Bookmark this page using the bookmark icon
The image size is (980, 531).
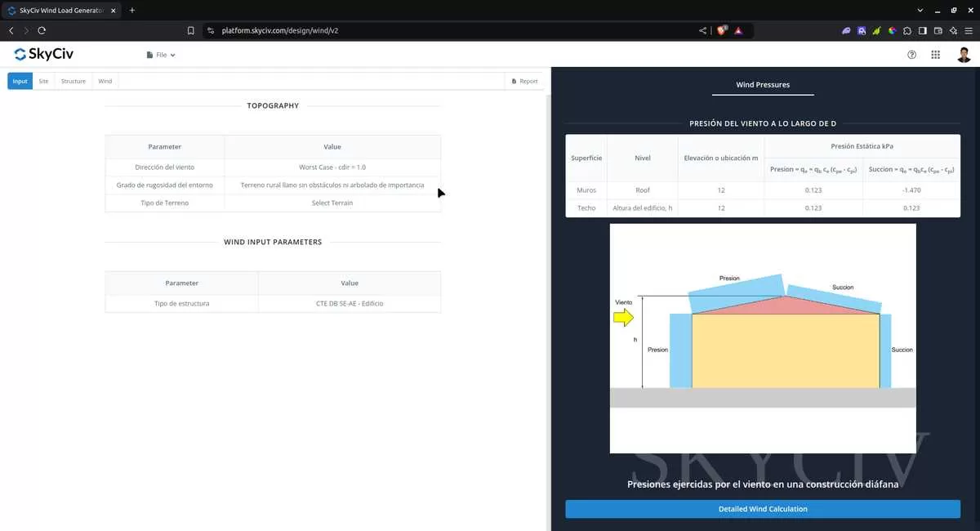[x=190, y=30]
